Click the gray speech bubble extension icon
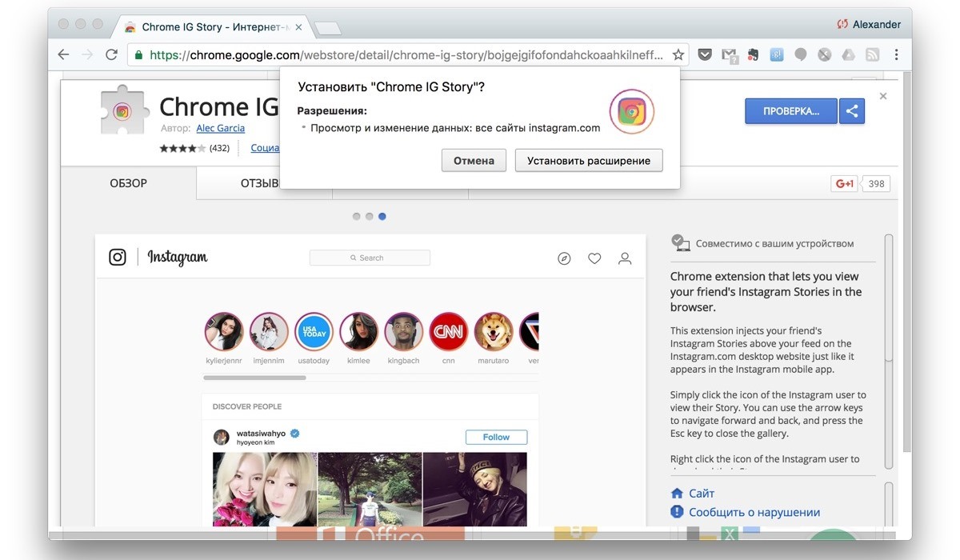Screen dimensions: 960x560 pyautogui.click(x=800, y=55)
